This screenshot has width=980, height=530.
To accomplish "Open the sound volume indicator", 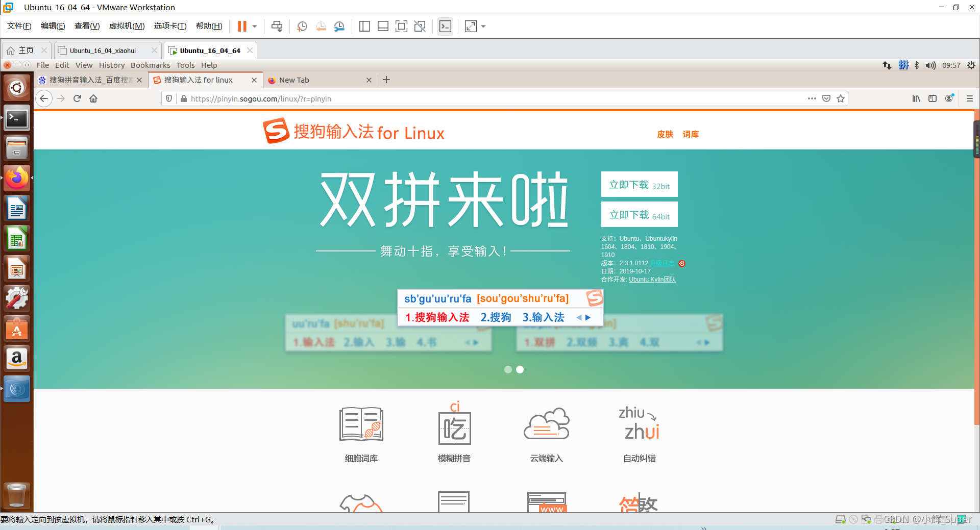I will pos(931,65).
